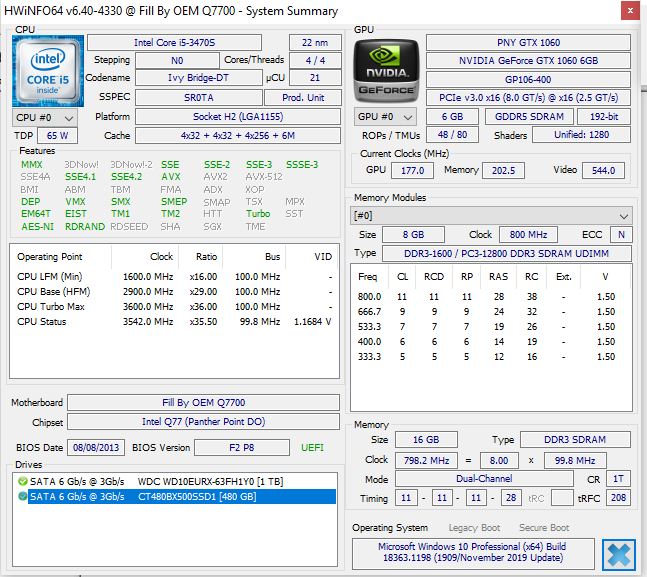This screenshot has width=647, height=577.
Task: Click the GDDR5 SDRAM field
Action: click(x=529, y=116)
